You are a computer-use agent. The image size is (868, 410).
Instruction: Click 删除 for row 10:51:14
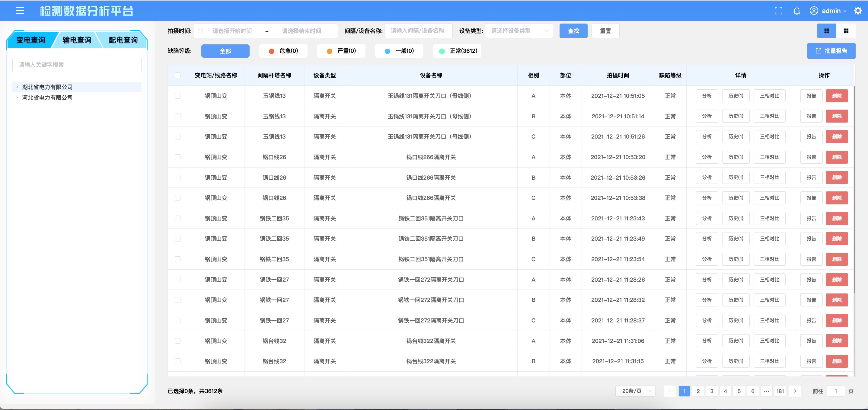click(x=837, y=116)
